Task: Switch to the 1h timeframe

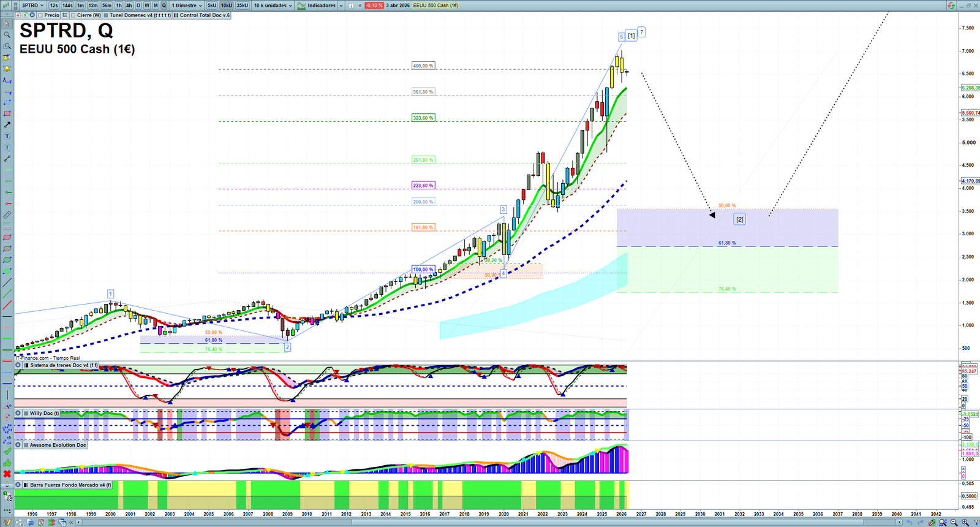Action: pyautogui.click(x=119, y=6)
